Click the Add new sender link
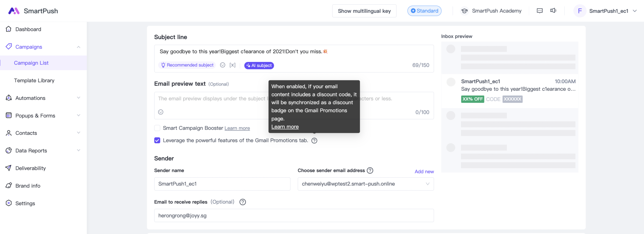The width and height of the screenshot is (644, 234). point(424,171)
